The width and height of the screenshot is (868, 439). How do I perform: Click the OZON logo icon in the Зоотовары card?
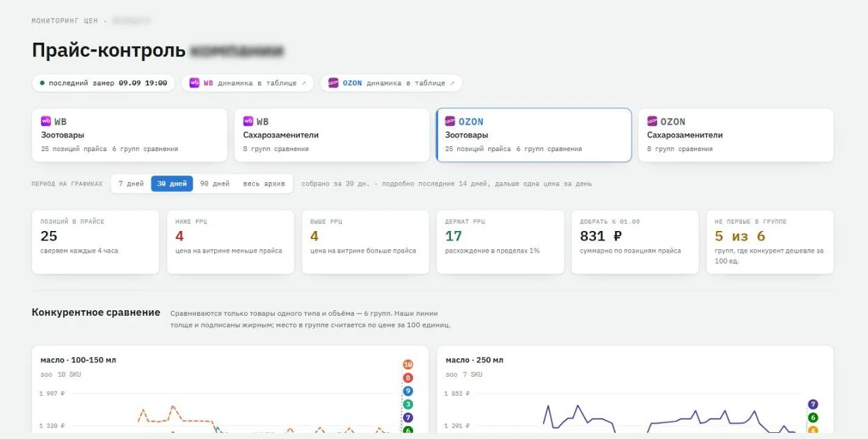(450, 121)
